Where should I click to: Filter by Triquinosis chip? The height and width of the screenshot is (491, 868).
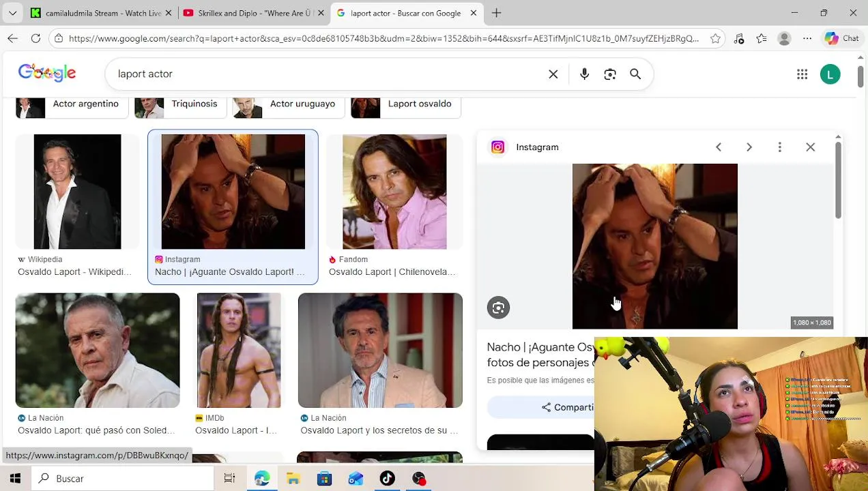pyautogui.click(x=180, y=106)
